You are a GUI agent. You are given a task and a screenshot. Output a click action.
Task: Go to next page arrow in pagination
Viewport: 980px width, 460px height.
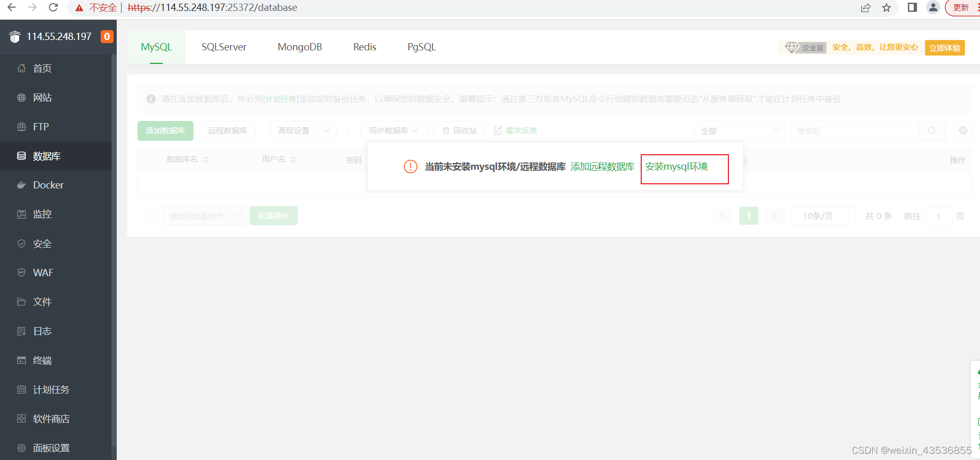[x=775, y=216]
